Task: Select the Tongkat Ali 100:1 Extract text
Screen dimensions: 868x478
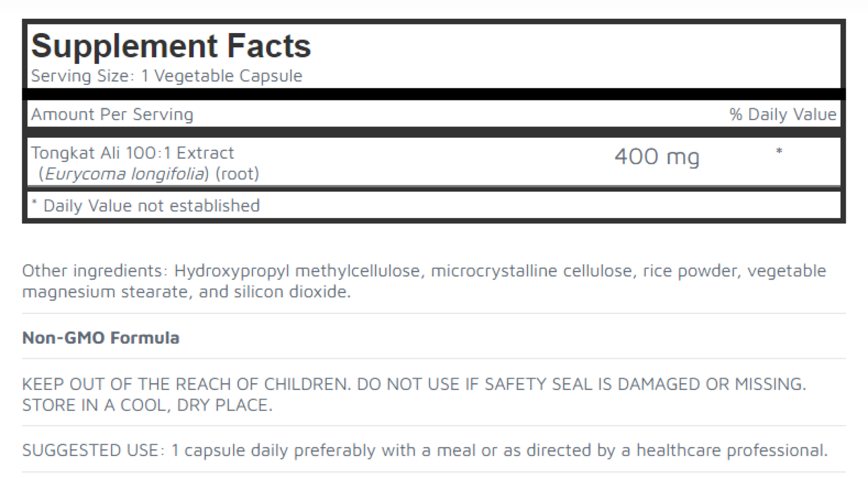Action: [x=133, y=153]
